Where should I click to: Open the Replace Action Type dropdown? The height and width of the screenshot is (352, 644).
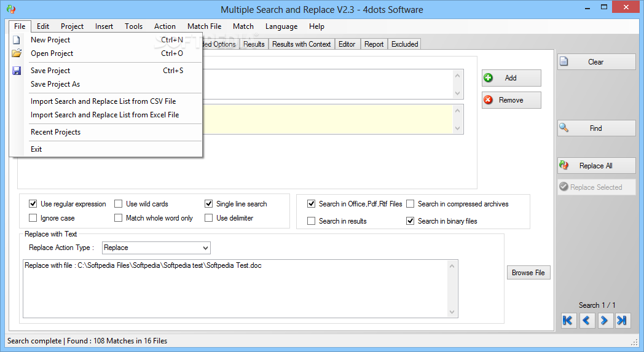tap(156, 248)
